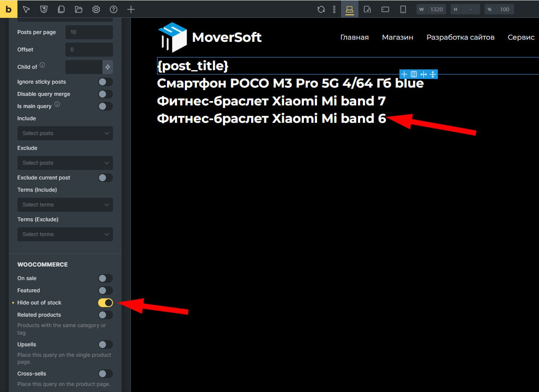Open the Templates folder icon
This screenshot has height=392, width=539.
coord(78,9)
